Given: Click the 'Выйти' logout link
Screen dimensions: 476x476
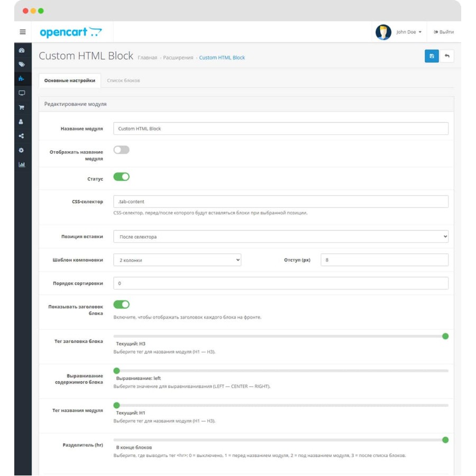Looking at the screenshot, I should (444, 32).
